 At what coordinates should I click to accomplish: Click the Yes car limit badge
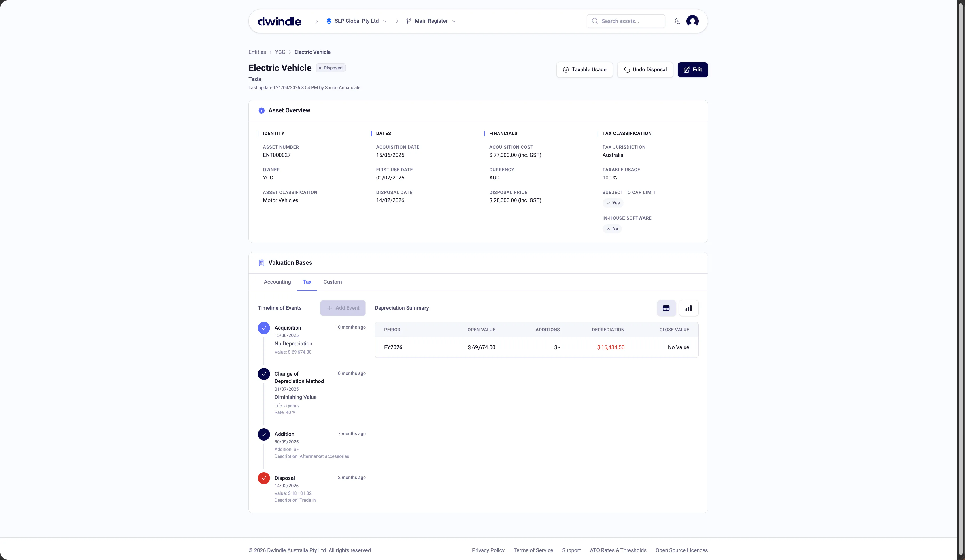pos(613,203)
